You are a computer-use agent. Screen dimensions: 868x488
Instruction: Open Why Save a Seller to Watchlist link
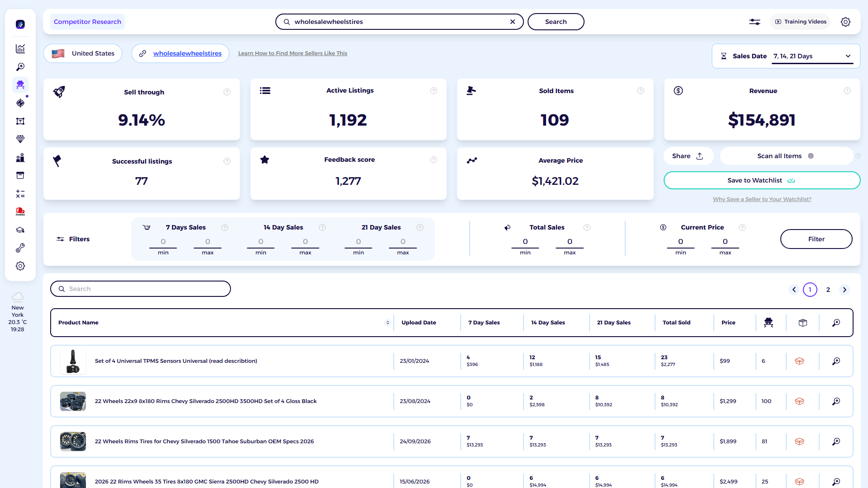(762, 199)
